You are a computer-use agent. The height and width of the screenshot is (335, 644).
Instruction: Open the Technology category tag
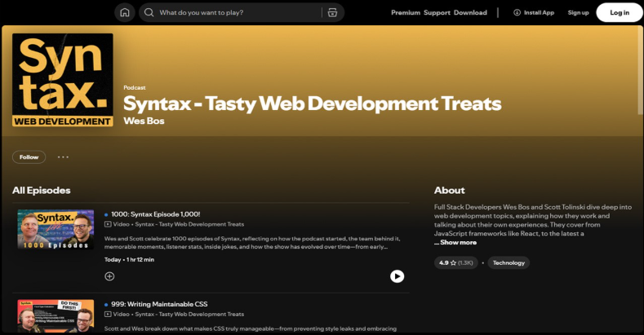(509, 262)
